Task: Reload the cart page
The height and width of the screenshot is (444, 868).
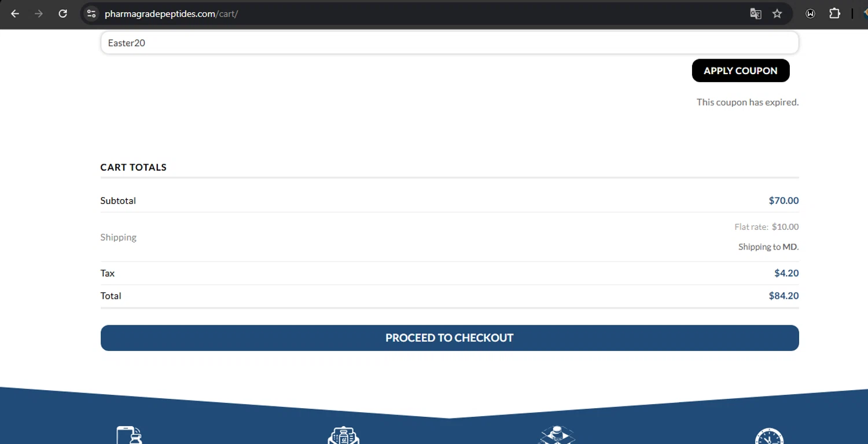Action: click(x=63, y=13)
